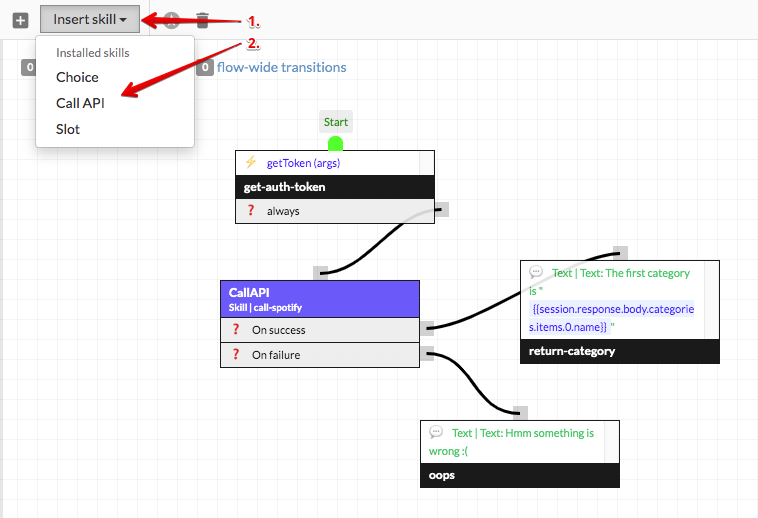
Task: Click the return-category node input port
Action: click(620, 253)
